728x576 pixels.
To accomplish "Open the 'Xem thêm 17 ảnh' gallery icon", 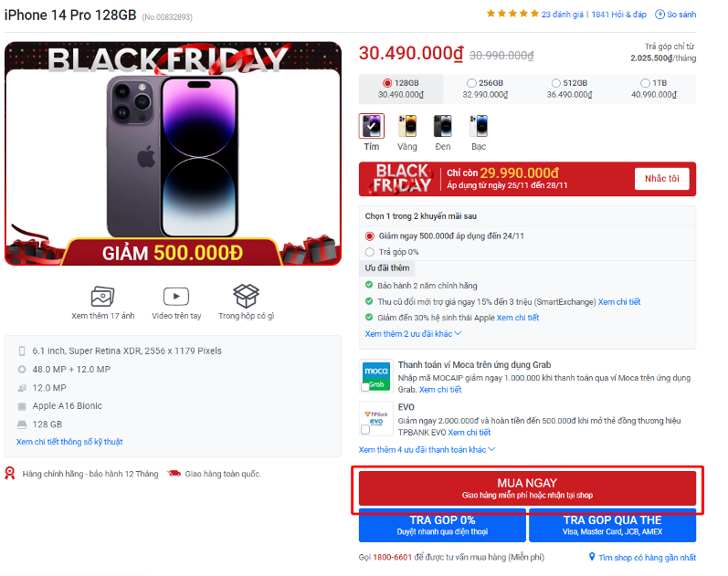I will coord(102,296).
